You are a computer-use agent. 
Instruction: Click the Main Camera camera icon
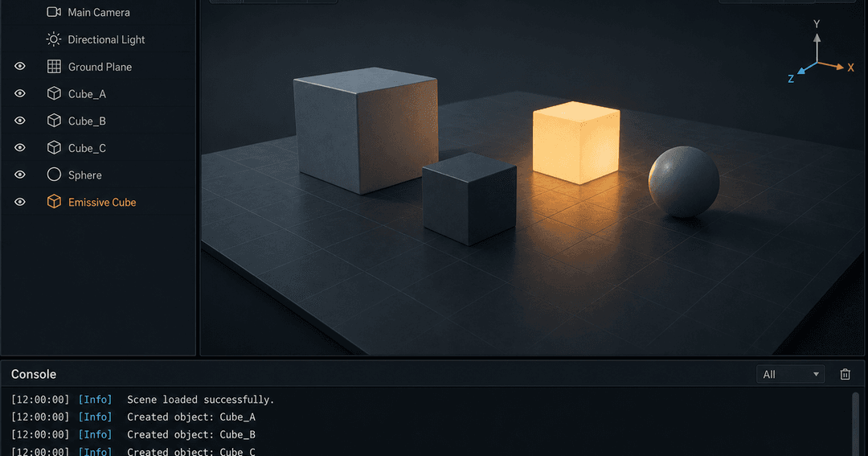point(54,12)
